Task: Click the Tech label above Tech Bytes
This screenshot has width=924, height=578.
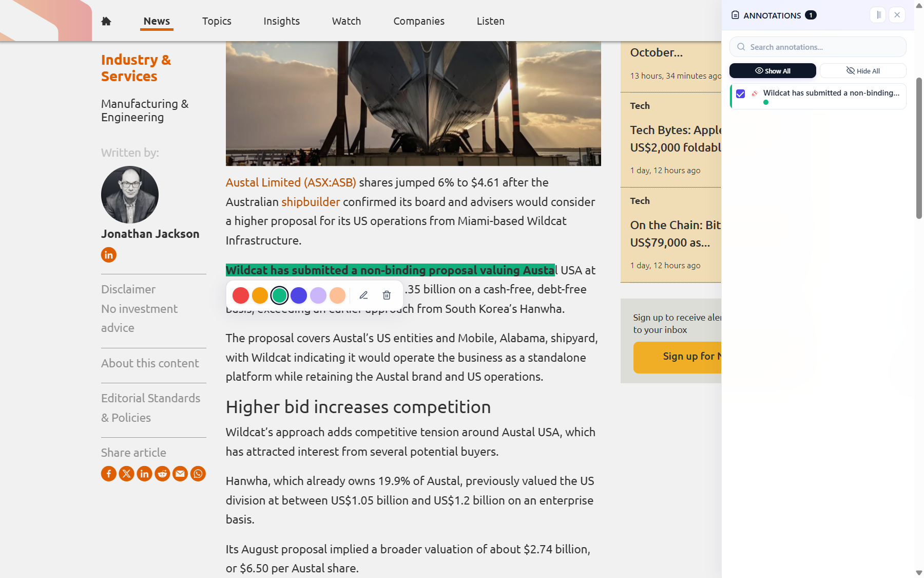Action: [x=640, y=106]
